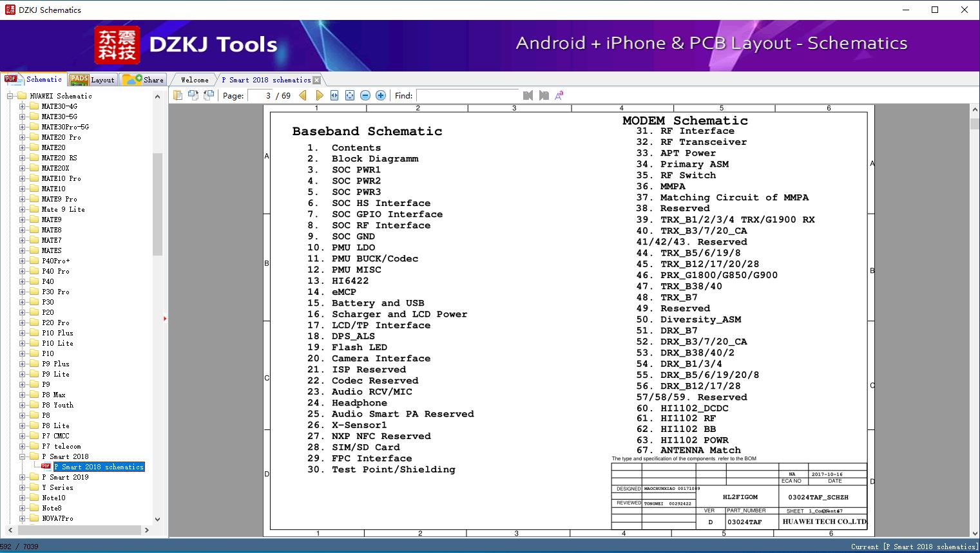980x553 pixels.
Task: Expand the Y Series folder
Action: [x=22, y=487]
